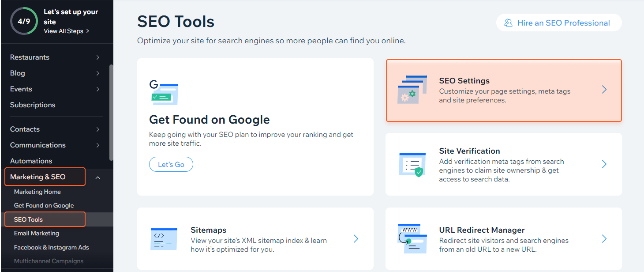
Task: Click the Sitemaps arrow chevron
Action: (x=356, y=239)
